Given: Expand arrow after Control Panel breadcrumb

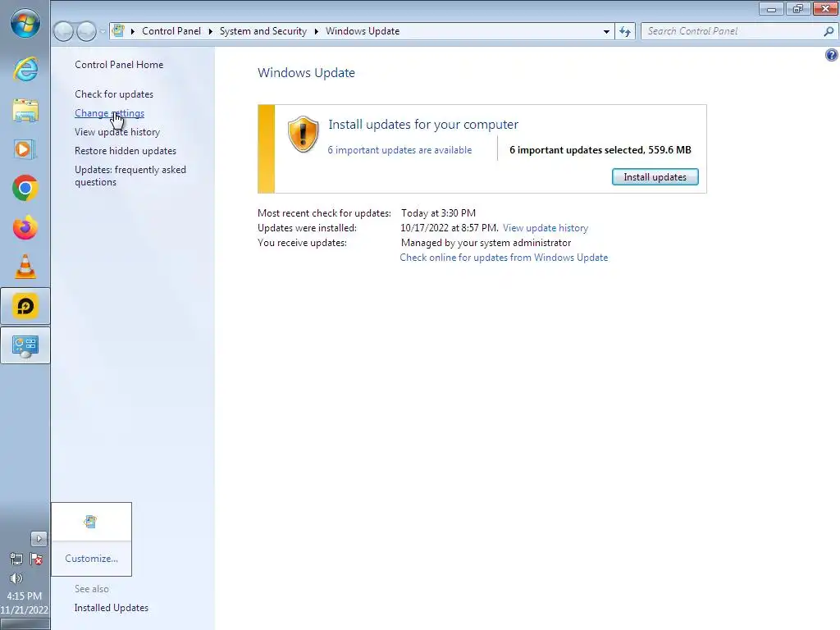Looking at the screenshot, I should click(x=211, y=31).
